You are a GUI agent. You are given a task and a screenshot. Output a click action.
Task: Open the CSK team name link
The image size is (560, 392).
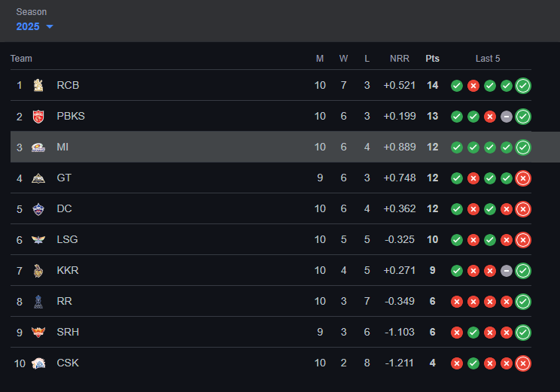click(x=68, y=363)
